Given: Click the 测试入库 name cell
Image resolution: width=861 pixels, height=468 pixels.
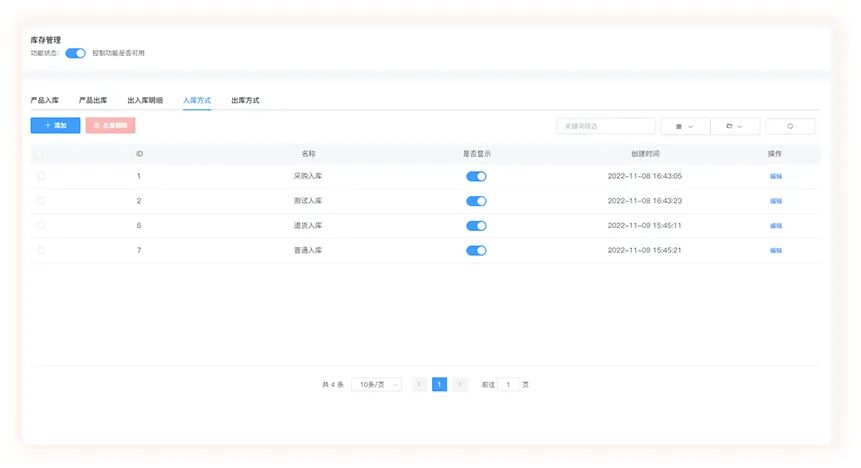Looking at the screenshot, I should point(308,200).
